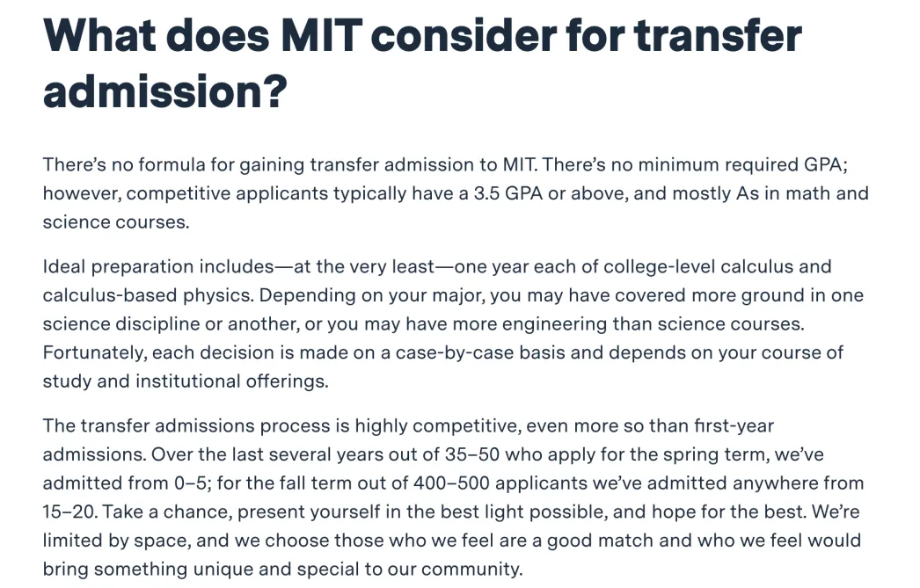Click the word 'Fortunately' in the second paragraph
The image size is (920, 588).
coord(93,352)
